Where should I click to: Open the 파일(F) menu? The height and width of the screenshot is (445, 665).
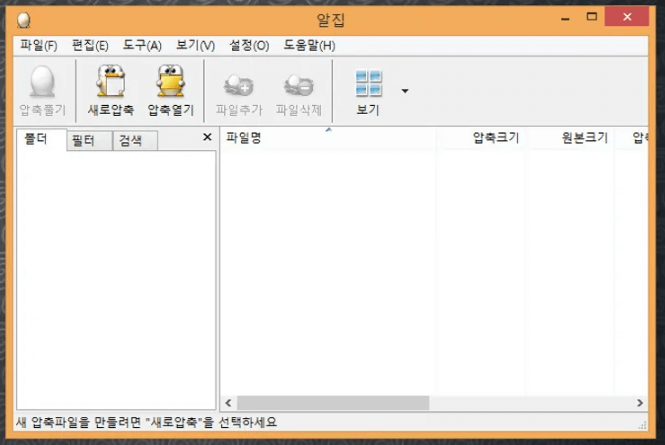pos(39,45)
